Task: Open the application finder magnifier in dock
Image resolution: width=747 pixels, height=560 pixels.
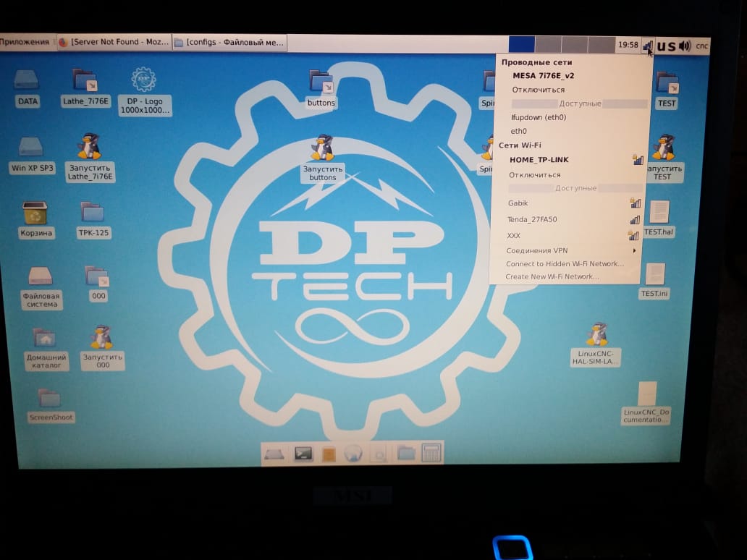Action: pyautogui.click(x=379, y=455)
